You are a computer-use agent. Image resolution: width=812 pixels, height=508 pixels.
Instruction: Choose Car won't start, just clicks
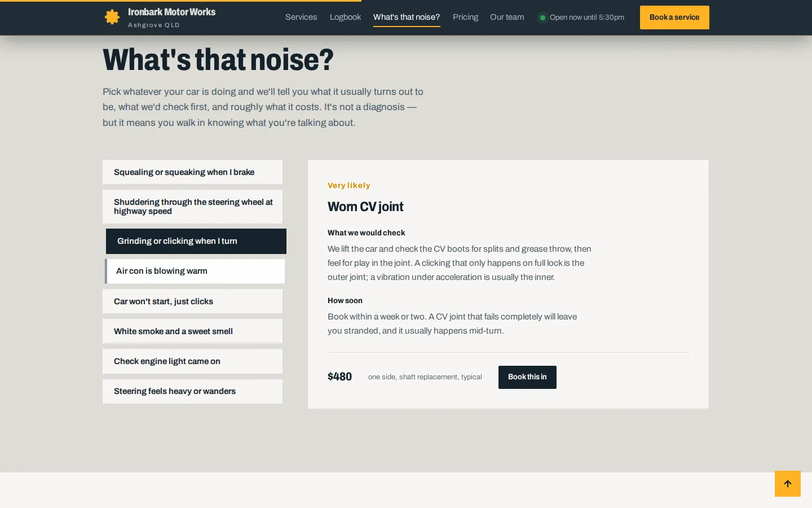click(192, 301)
